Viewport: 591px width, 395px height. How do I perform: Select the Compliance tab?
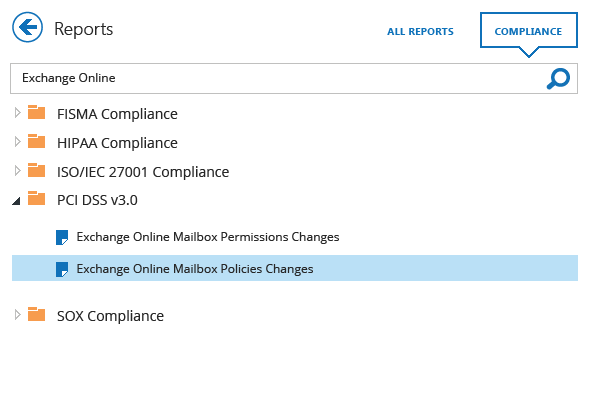pyautogui.click(x=528, y=31)
